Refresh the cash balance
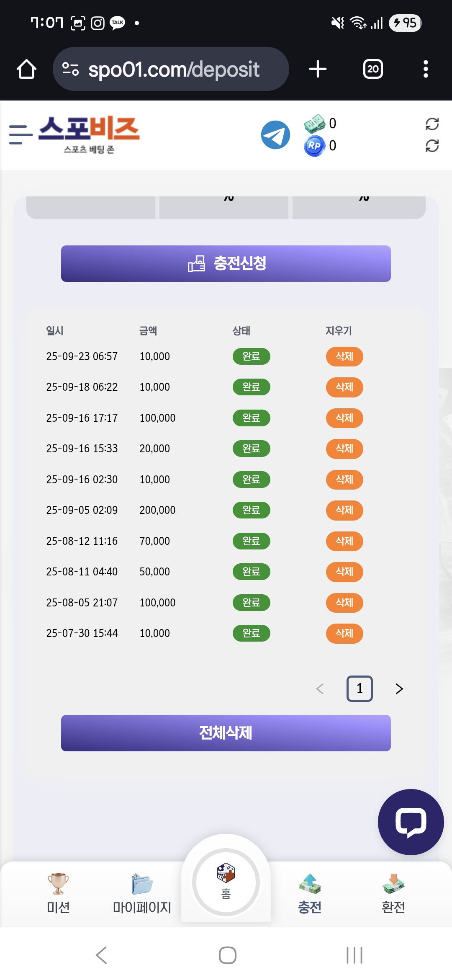The image size is (452, 980). pos(432,124)
